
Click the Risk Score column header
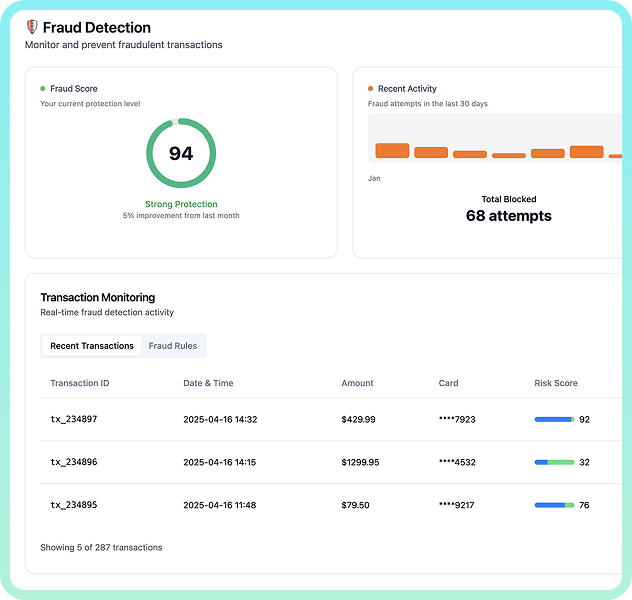[556, 383]
